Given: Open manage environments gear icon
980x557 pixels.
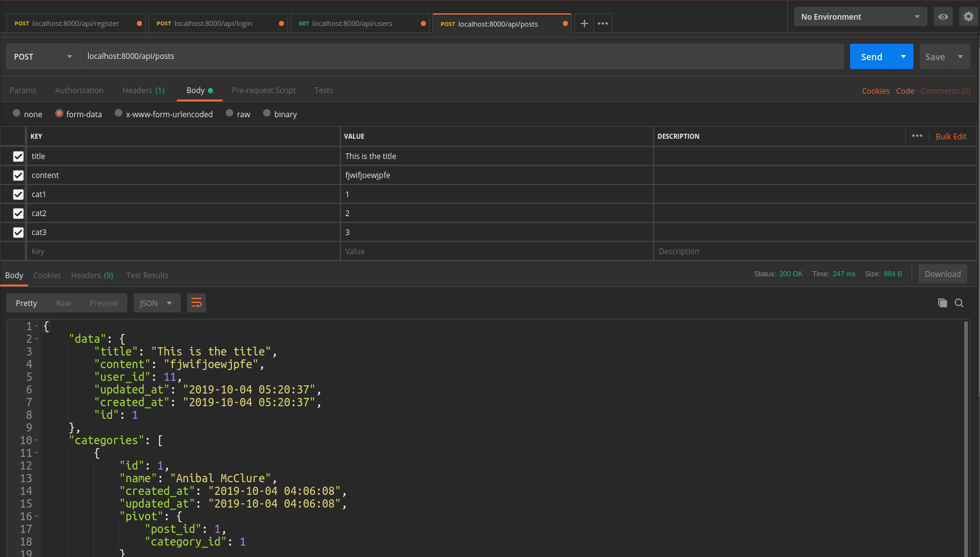Looking at the screenshot, I should 968,16.
